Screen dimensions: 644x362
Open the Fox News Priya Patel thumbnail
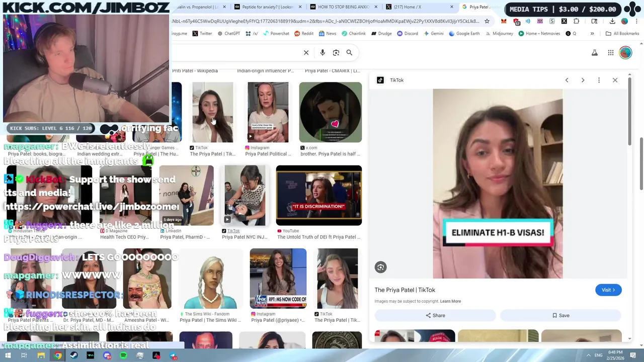278,279
